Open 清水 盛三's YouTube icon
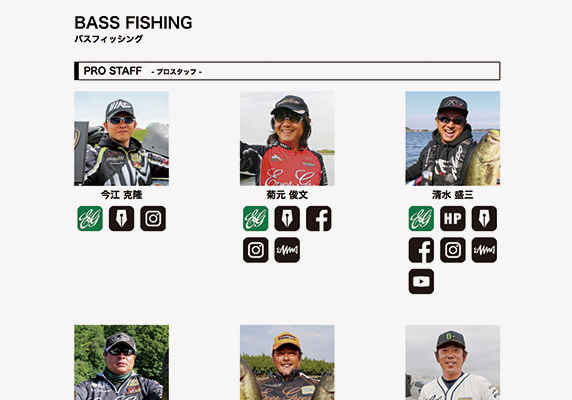The height and width of the screenshot is (400, 572). (421, 281)
